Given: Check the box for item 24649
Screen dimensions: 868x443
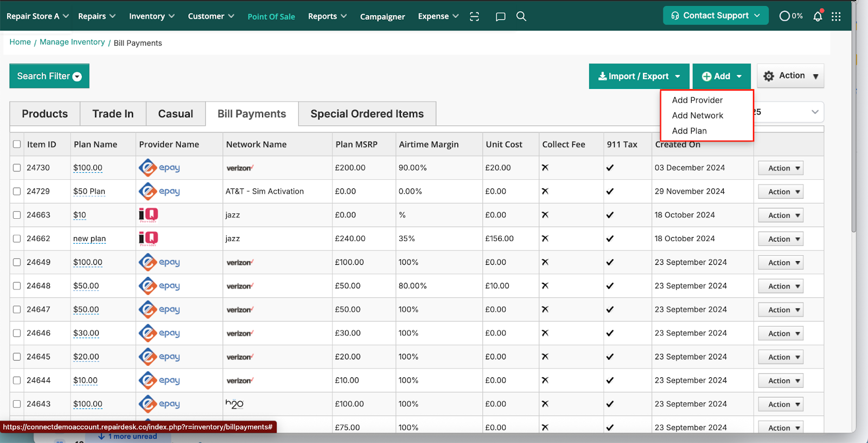Looking at the screenshot, I should coord(17,262).
